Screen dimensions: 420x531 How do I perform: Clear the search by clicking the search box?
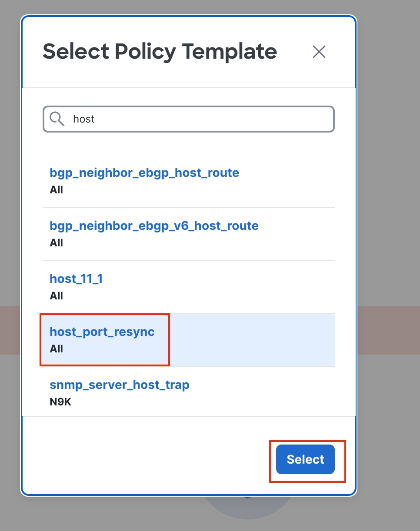(x=188, y=119)
